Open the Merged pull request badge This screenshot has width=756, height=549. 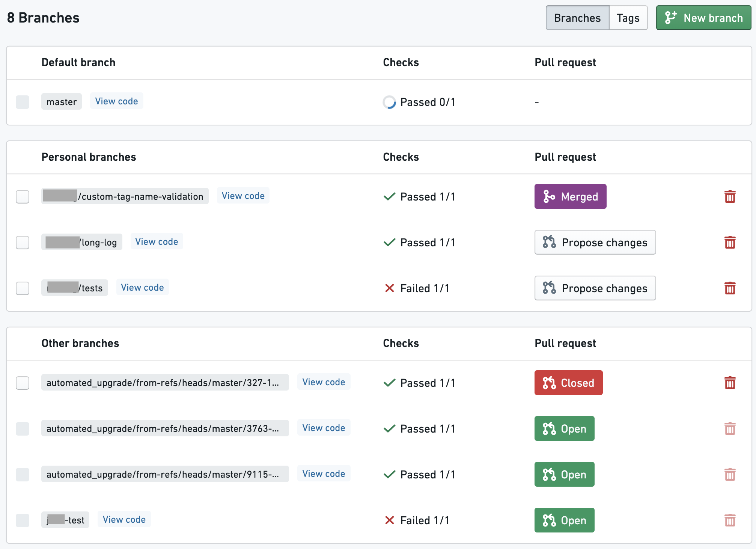point(570,196)
